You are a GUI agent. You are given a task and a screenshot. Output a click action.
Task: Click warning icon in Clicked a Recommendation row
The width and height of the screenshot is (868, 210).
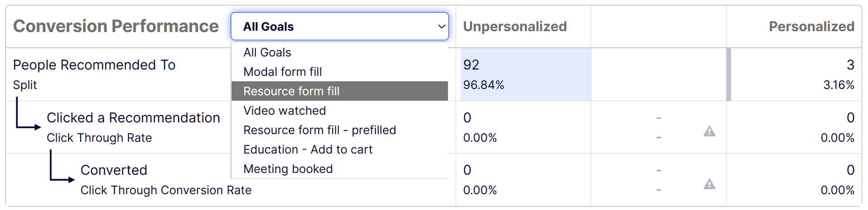tap(709, 131)
